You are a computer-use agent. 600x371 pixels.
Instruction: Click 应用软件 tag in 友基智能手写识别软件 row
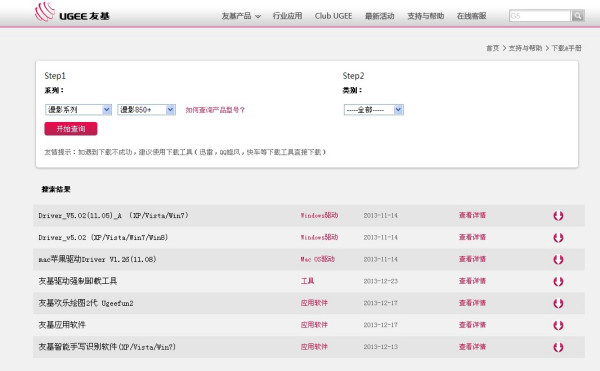pos(314,347)
